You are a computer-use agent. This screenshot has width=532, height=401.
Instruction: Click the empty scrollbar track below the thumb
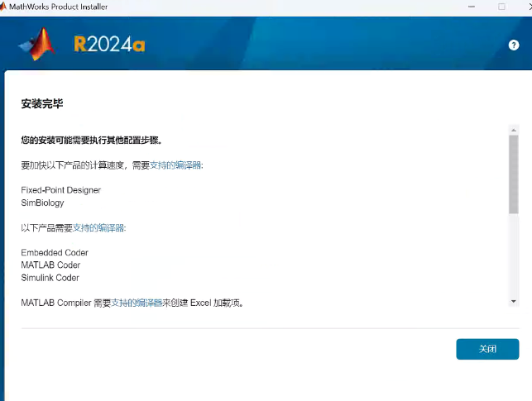tap(514, 256)
